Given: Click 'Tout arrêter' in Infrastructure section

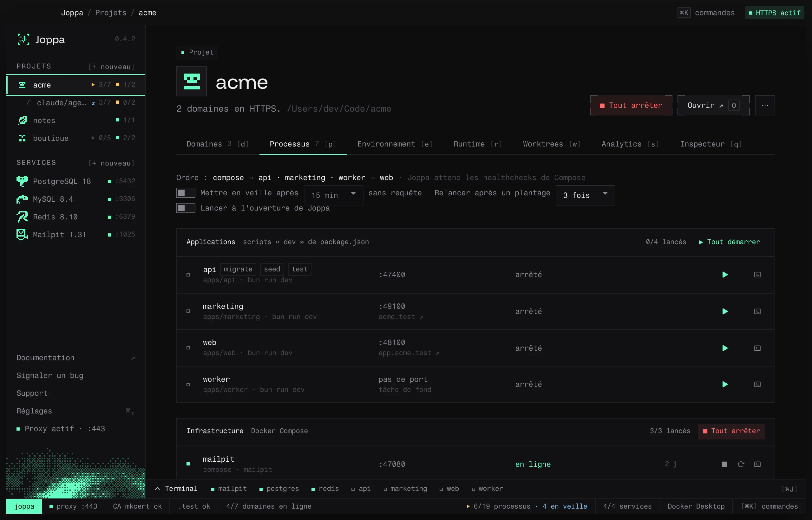Looking at the screenshot, I should (731, 431).
